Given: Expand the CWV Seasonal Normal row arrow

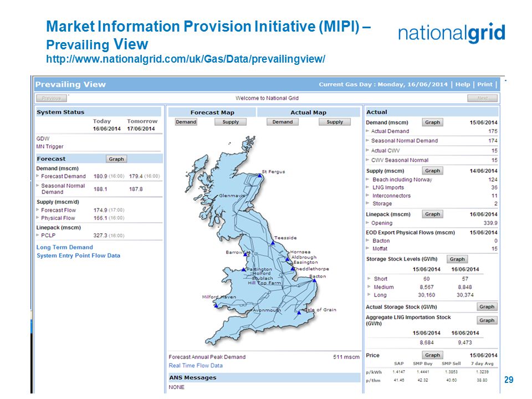Looking at the screenshot, I should coord(367,160).
